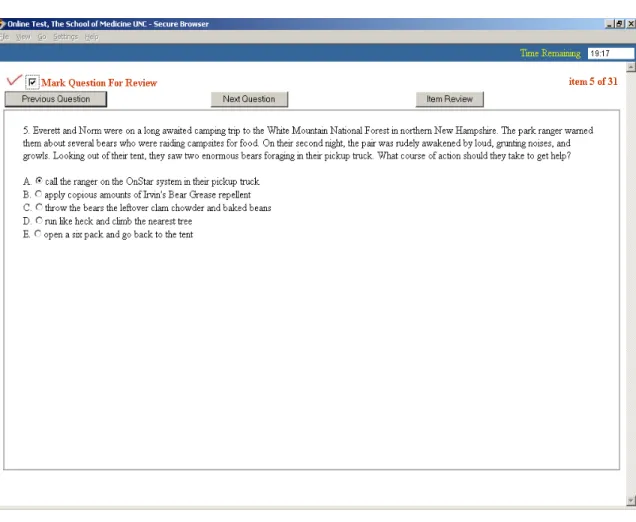Click the Time Remaining 19:17 field

pos(610,54)
